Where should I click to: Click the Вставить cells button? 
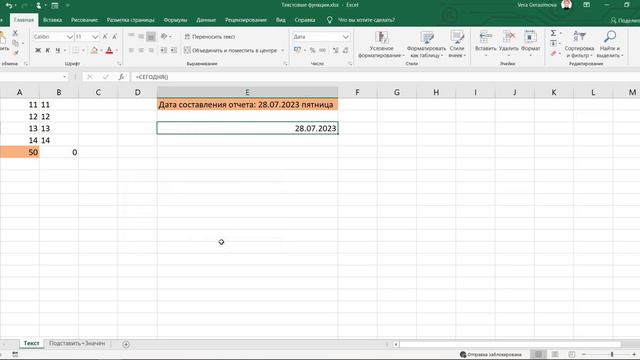pyautogui.click(x=486, y=42)
